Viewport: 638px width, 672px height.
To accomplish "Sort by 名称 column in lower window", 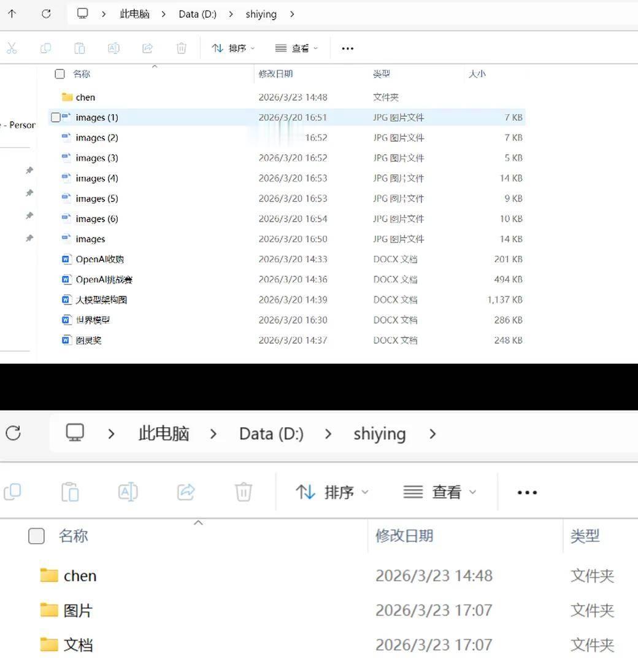I will (73, 536).
